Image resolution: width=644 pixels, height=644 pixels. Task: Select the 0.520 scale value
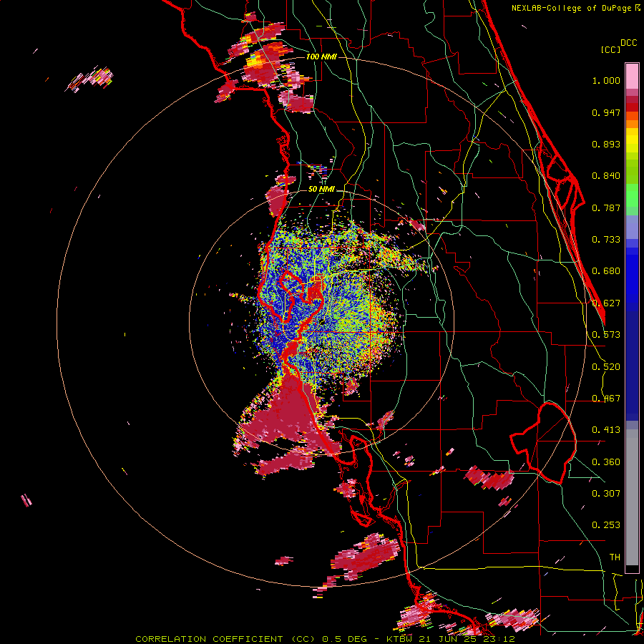coord(606,366)
